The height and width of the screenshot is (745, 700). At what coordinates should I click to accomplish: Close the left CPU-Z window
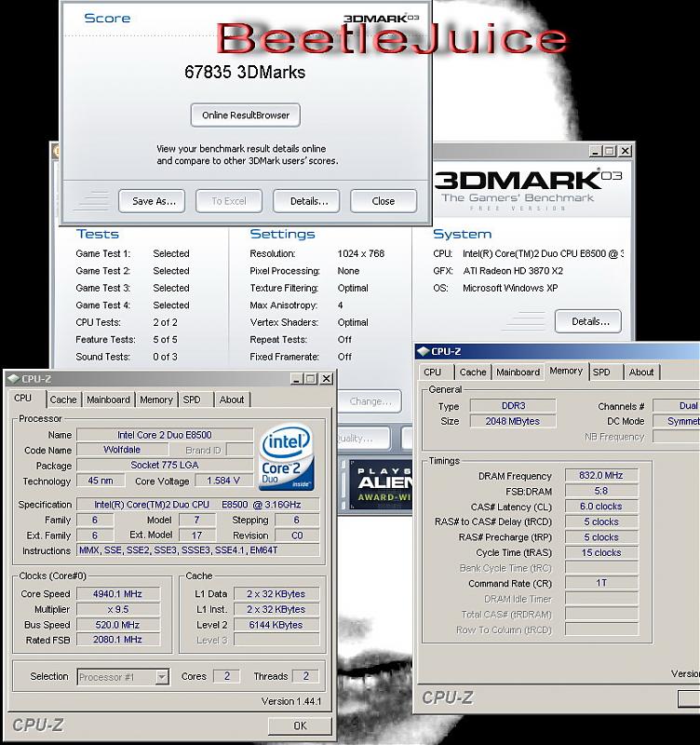click(x=327, y=379)
